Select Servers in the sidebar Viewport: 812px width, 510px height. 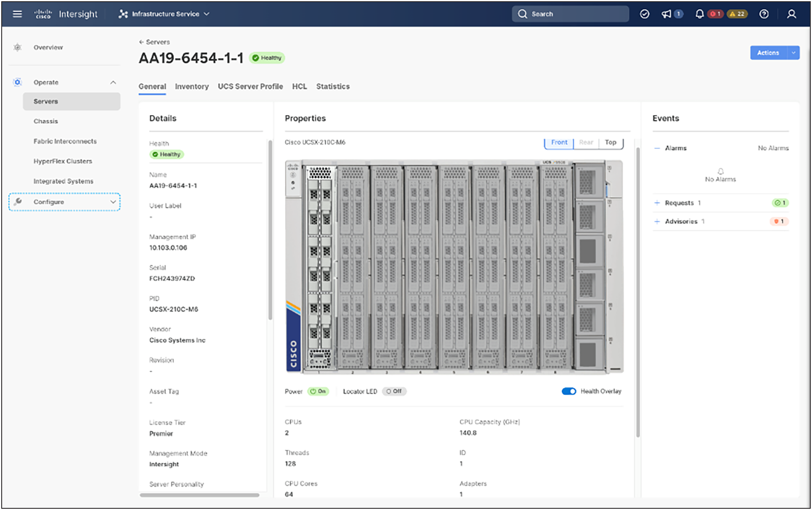pos(72,101)
